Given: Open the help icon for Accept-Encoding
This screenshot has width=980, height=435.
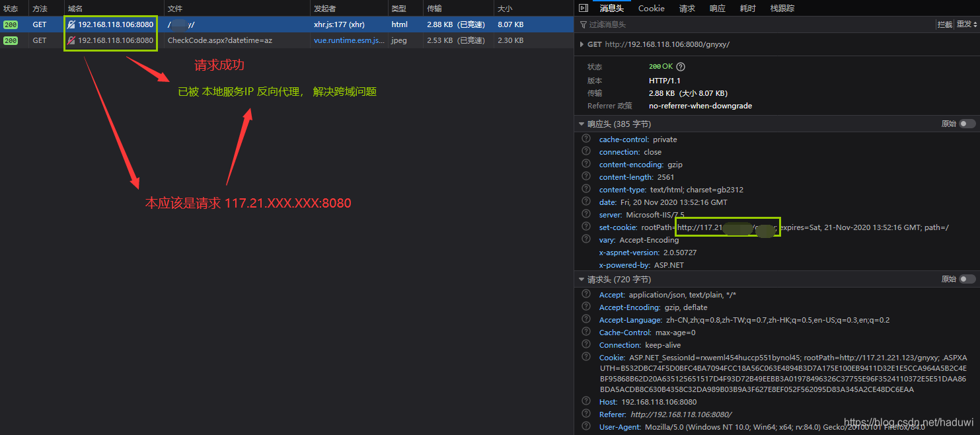Looking at the screenshot, I should pyautogui.click(x=585, y=307).
